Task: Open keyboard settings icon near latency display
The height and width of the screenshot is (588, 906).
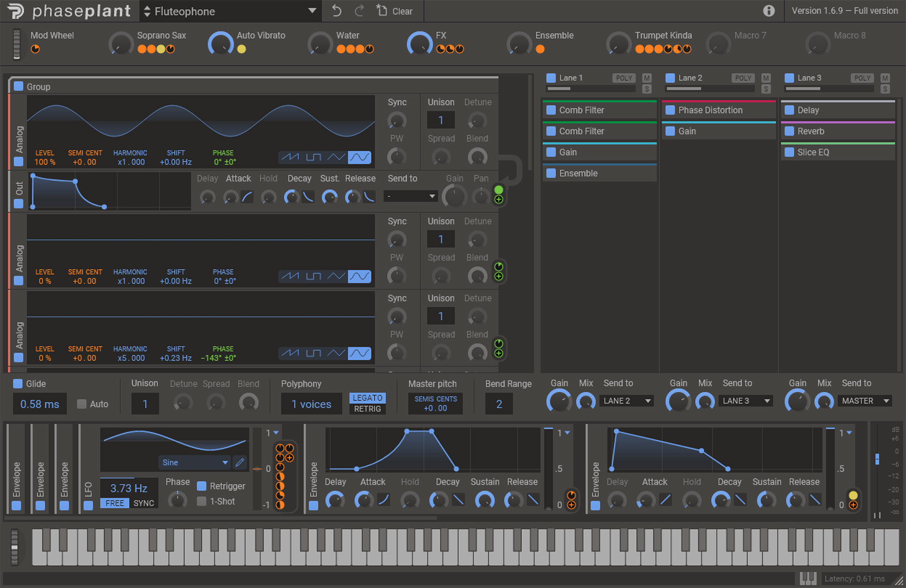Action: tap(808, 578)
